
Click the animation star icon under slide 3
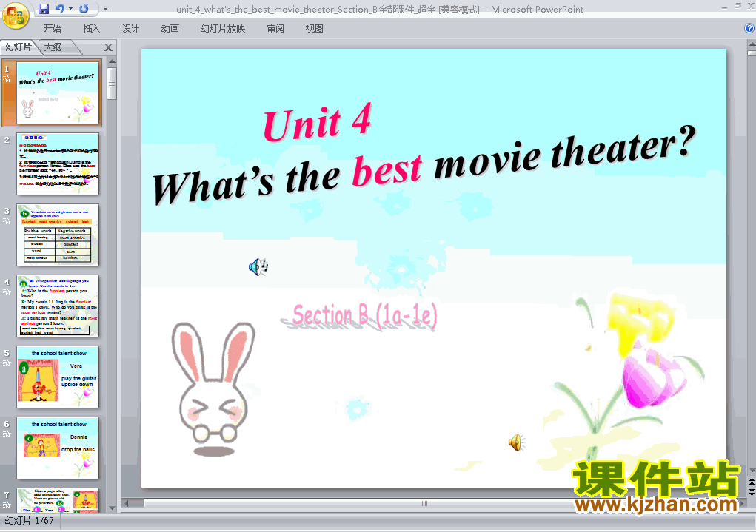click(x=7, y=221)
